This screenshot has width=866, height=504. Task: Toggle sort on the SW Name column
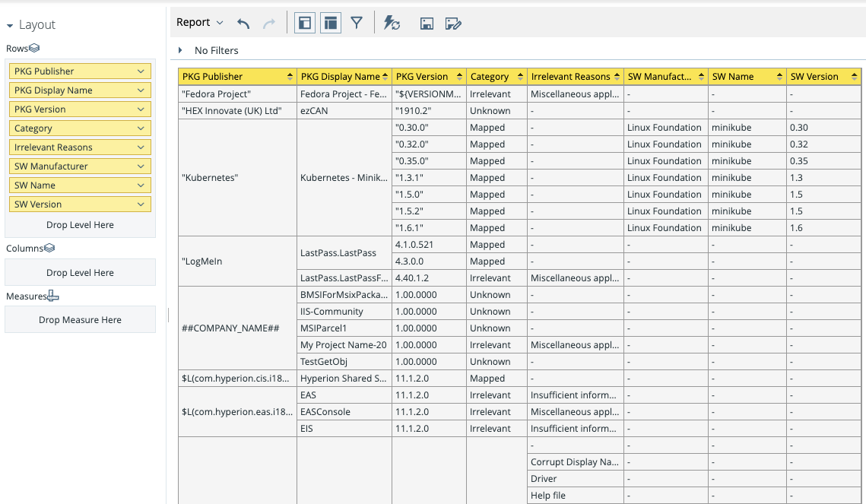point(780,76)
